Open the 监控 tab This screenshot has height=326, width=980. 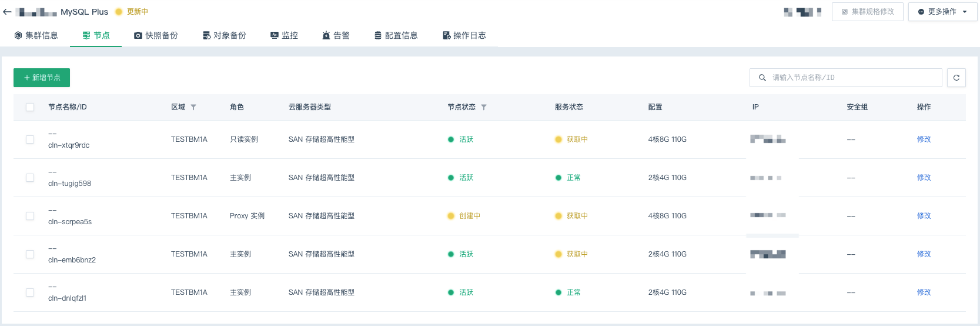[x=284, y=35]
